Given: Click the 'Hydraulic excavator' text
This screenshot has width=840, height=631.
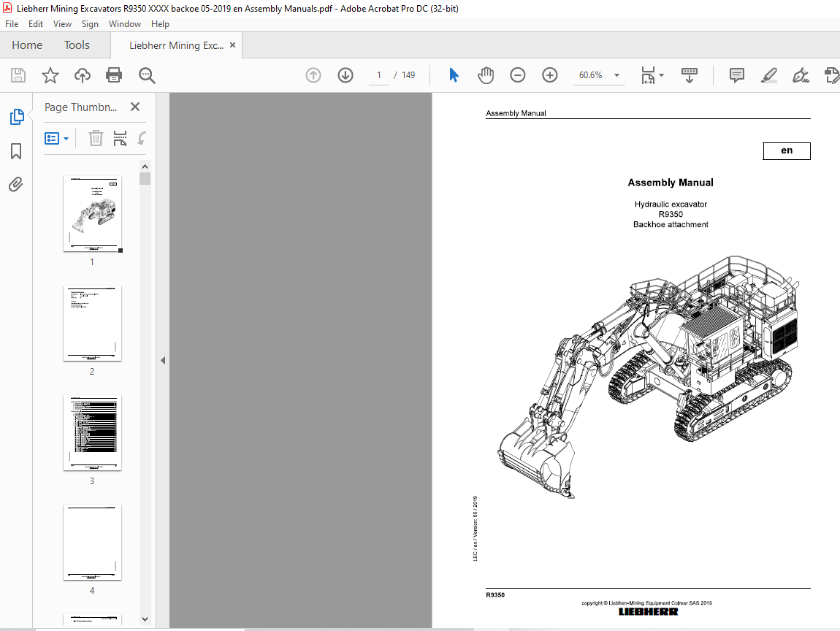Looking at the screenshot, I should [x=671, y=204].
